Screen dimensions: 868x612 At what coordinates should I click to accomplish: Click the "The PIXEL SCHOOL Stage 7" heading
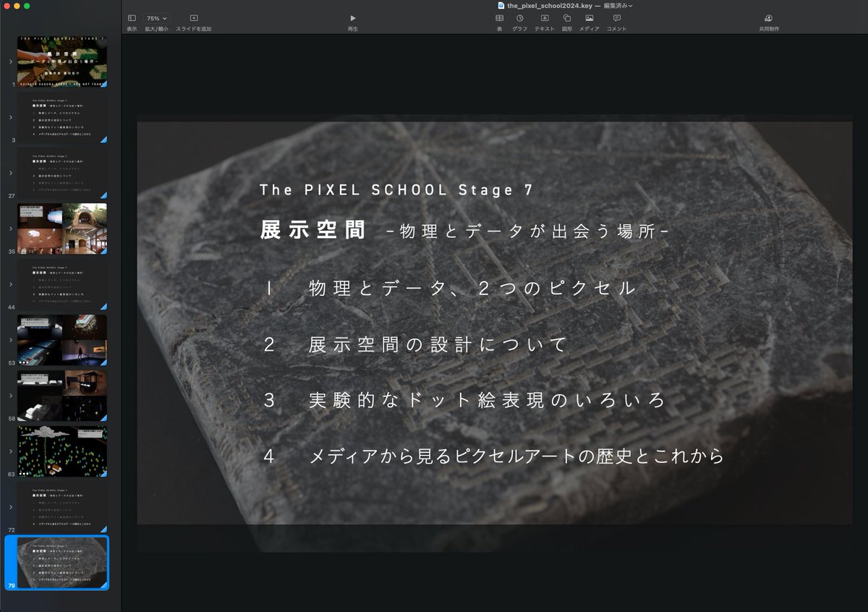tap(396, 190)
